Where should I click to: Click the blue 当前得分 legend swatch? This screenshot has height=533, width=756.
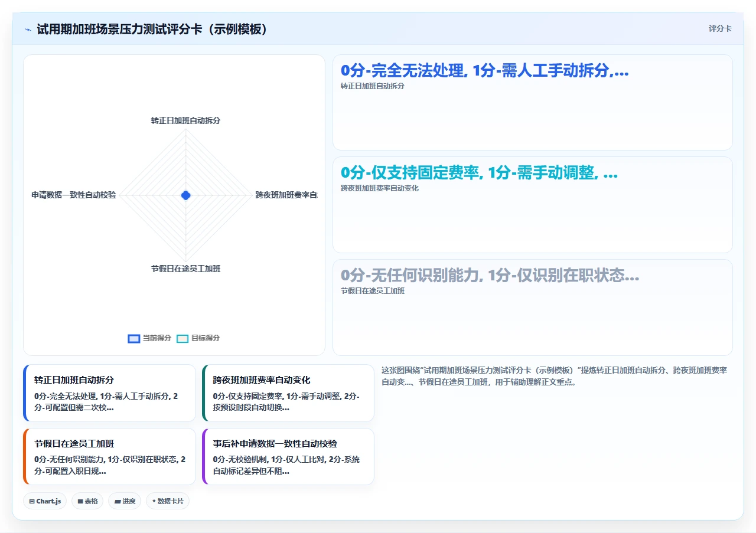pos(134,338)
